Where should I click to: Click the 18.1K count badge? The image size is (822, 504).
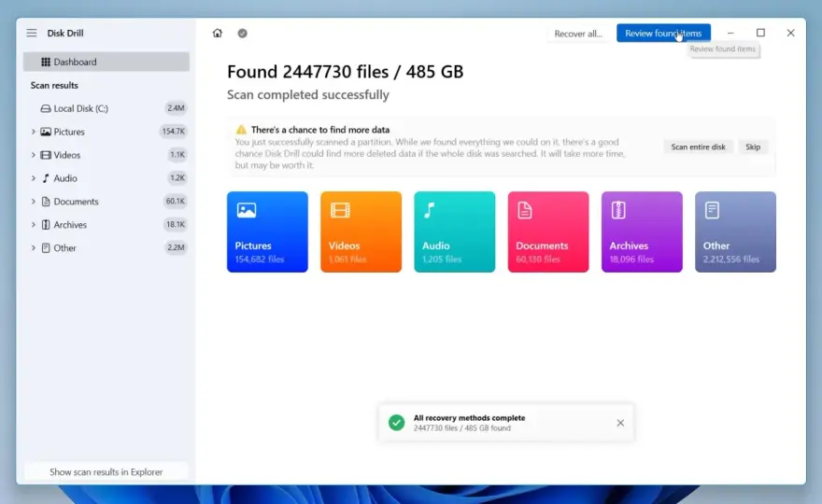[x=175, y=225]
